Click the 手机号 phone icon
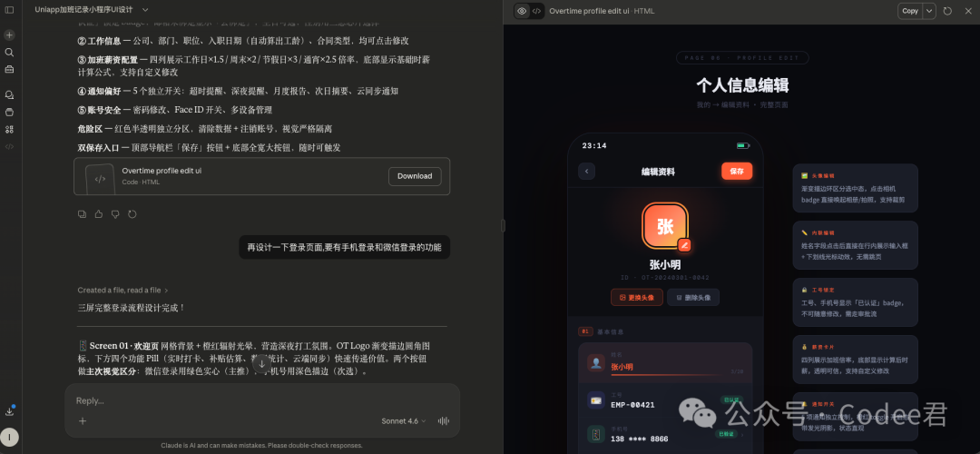980x454 pixels. pyautogui.click(x=595, y=434)
